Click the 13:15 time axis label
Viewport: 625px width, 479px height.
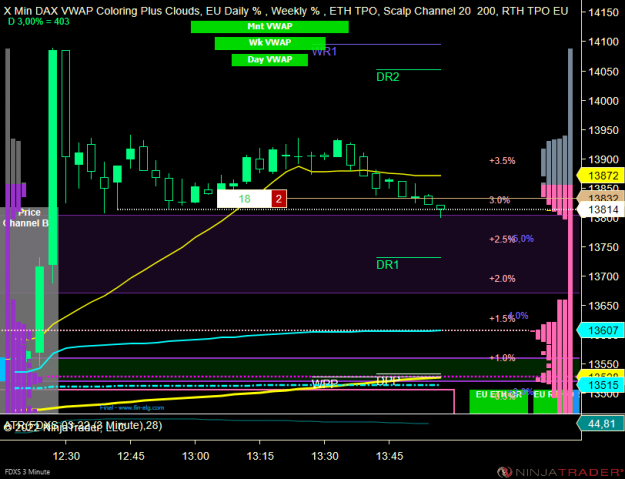(x=261, y=456)
